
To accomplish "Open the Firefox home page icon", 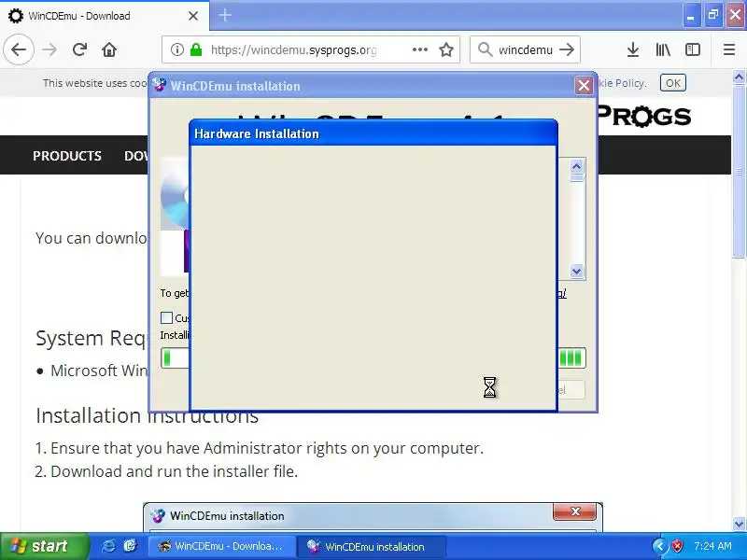I will tap(109, 49).
